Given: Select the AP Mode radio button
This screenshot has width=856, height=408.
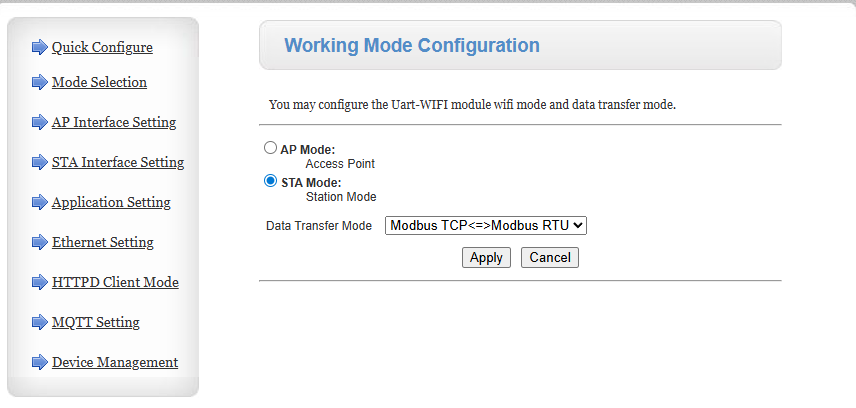Looking at the screenshot, I should [x=270, y=148].
